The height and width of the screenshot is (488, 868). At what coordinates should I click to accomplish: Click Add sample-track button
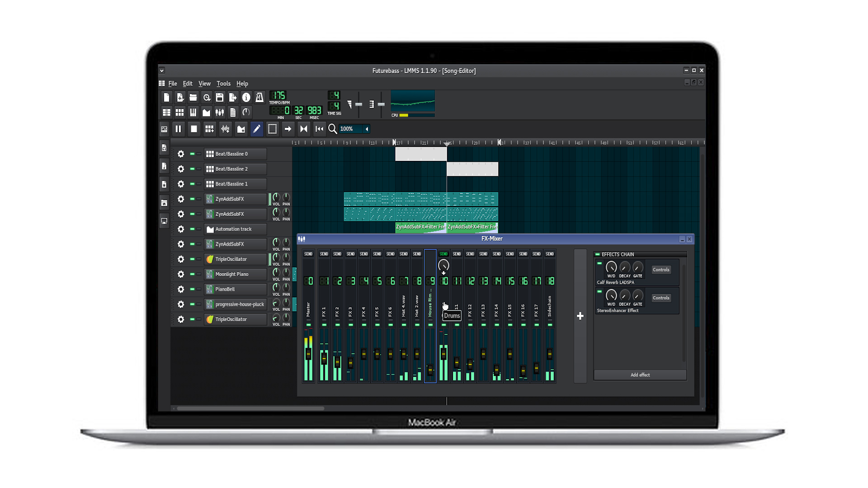tap(225, 129)
